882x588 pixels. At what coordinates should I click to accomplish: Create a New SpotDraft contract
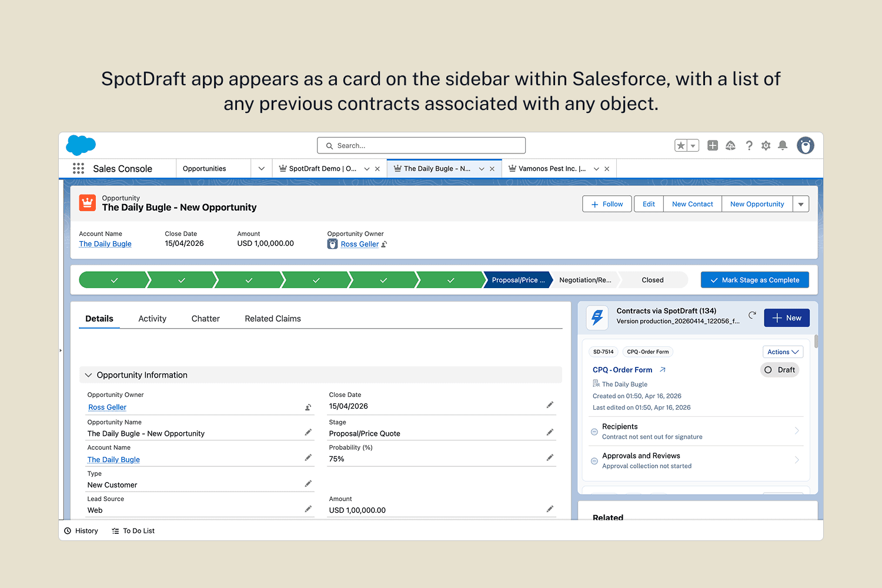787,318
